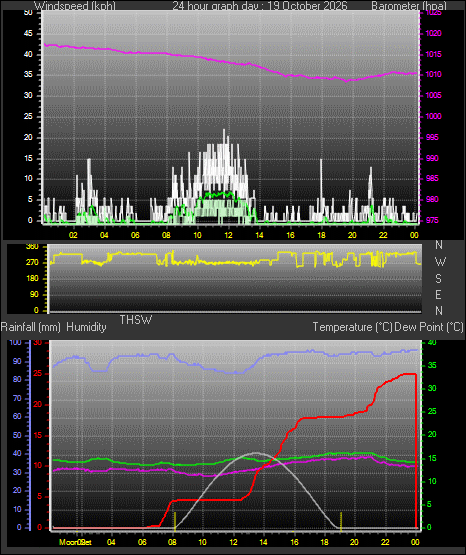
Task: Click the S compass direction label
Action: click(438, 279)
